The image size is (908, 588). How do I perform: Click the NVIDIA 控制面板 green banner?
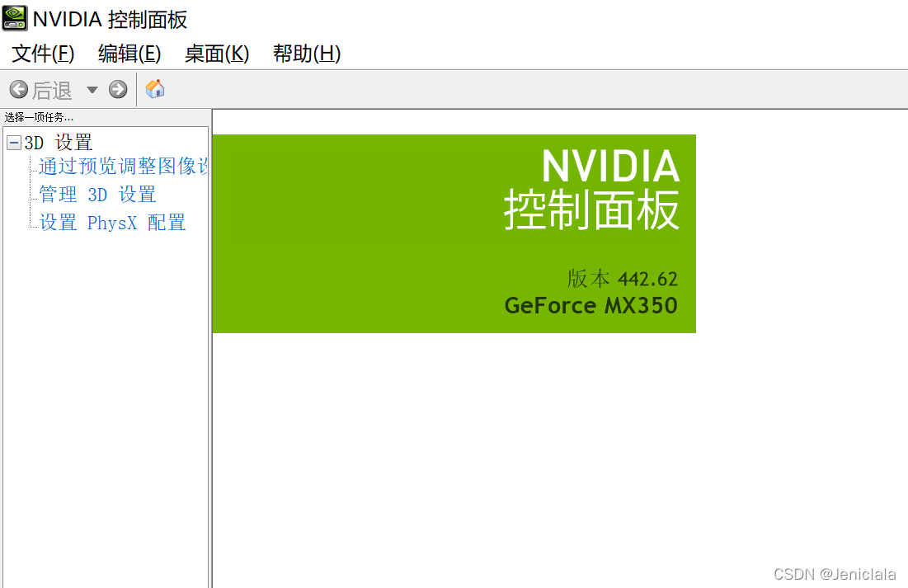[454, 233]
